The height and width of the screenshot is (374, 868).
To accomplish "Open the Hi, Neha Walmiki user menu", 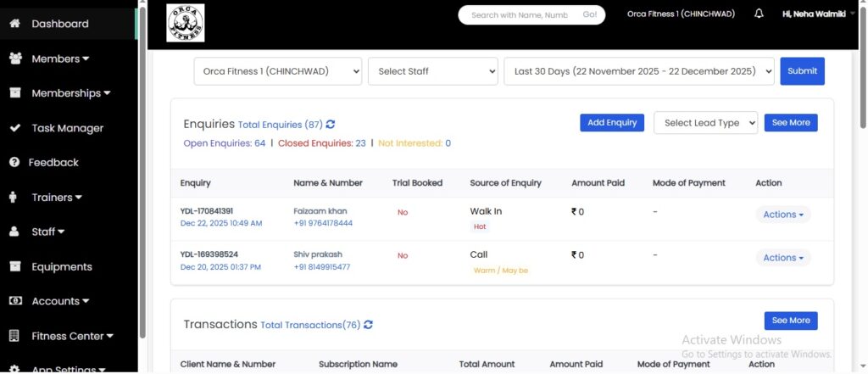I will 818,14.
